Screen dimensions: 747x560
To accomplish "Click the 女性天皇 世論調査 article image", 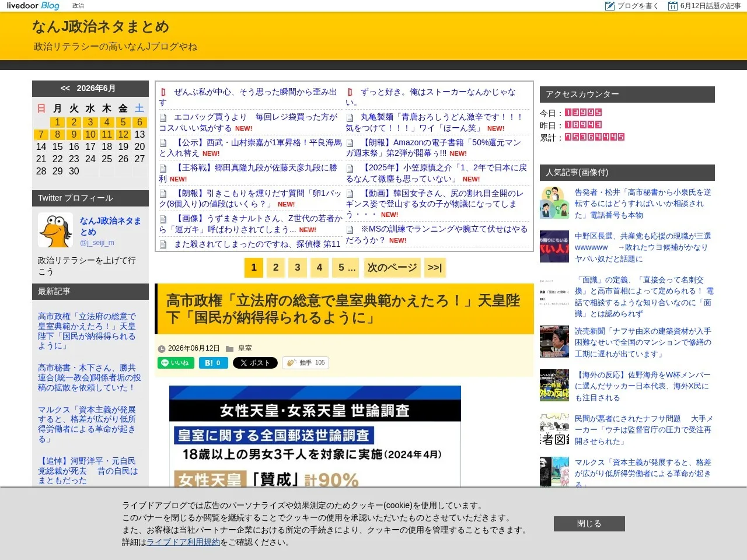I will (315, 436).
